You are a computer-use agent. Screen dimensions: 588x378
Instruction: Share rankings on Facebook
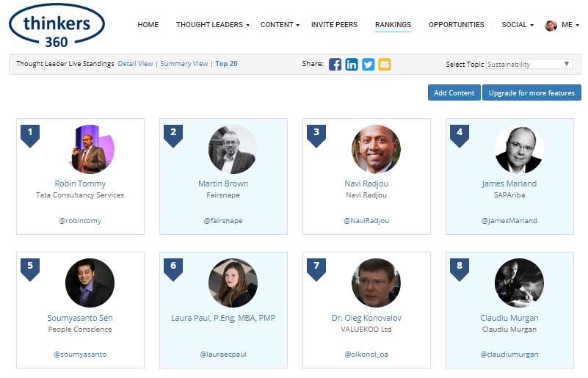point(335,65)
